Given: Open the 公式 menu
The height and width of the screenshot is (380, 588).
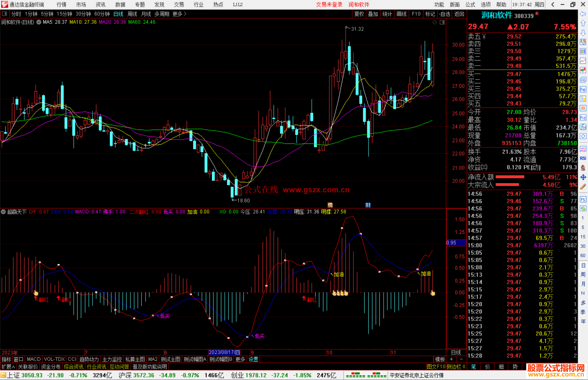Looking at the screenshot, I should [470, 4].
